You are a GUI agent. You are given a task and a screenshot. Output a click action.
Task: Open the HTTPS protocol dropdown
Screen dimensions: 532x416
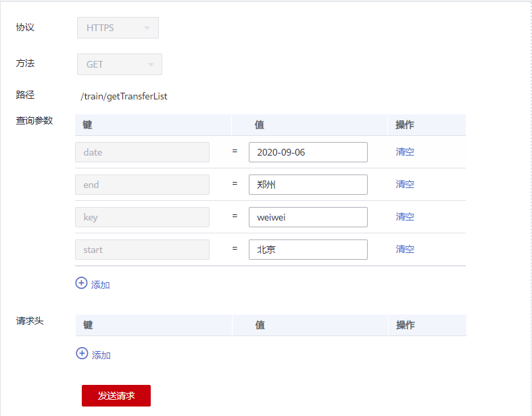pyautogui.click(x=118, y=28)
